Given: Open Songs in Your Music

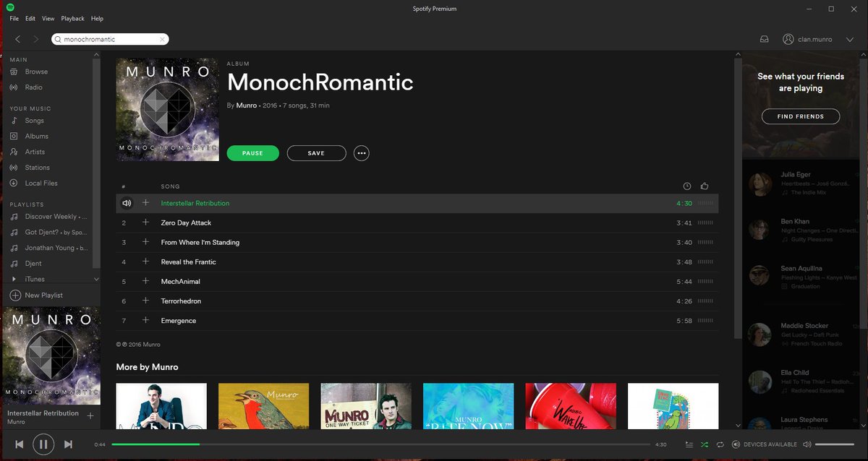Looking at the screenshot, I should pos(34,121).
